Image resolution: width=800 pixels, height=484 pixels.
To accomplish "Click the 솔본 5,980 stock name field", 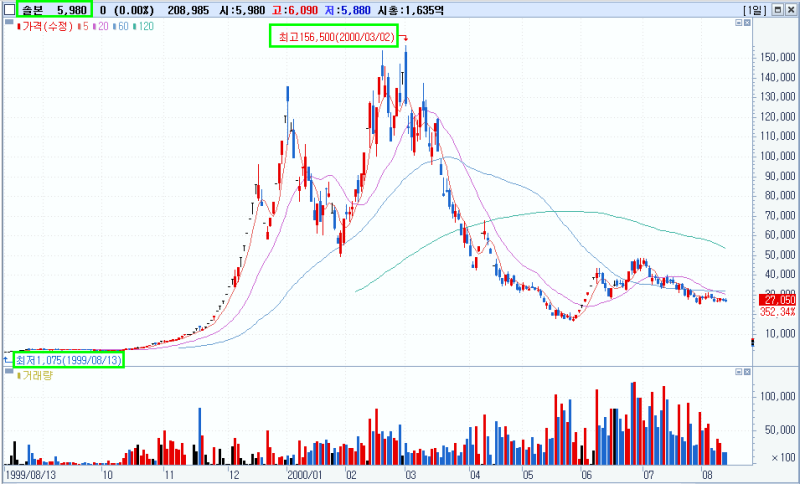I will [55, 9].
